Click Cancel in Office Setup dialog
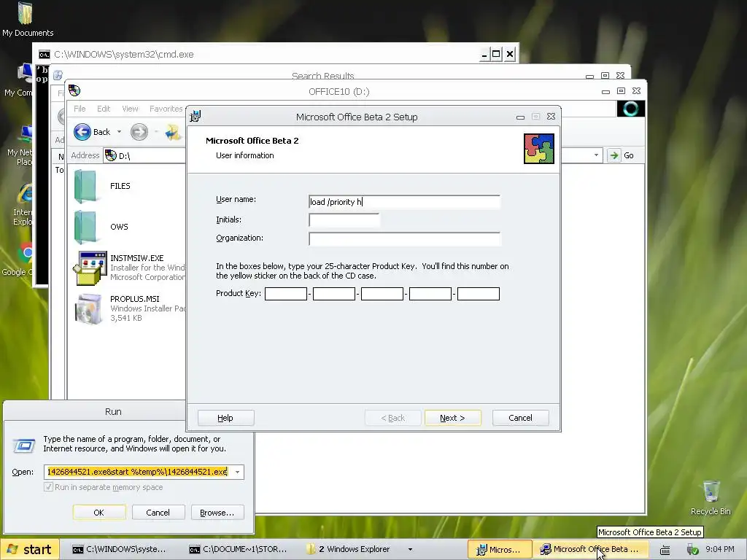 tap(520, 418)
